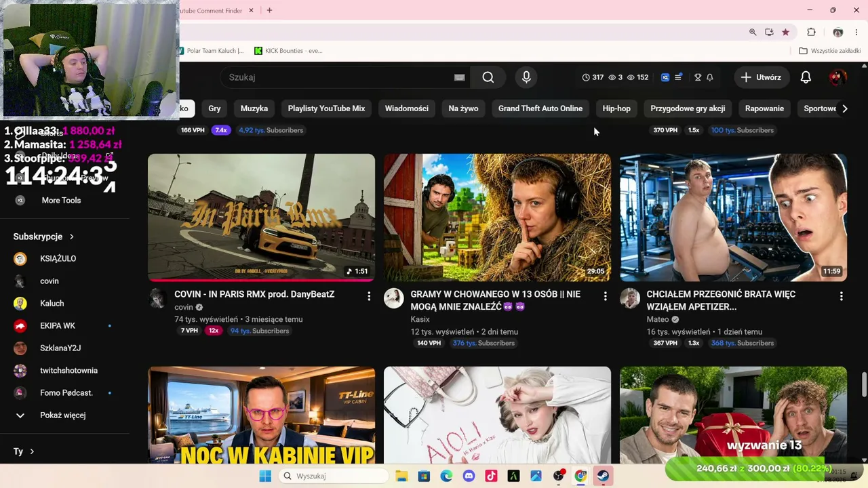Open the Mateo channel avatar
This screenshot has height=488, width=868.
click(x=630, y=298)
